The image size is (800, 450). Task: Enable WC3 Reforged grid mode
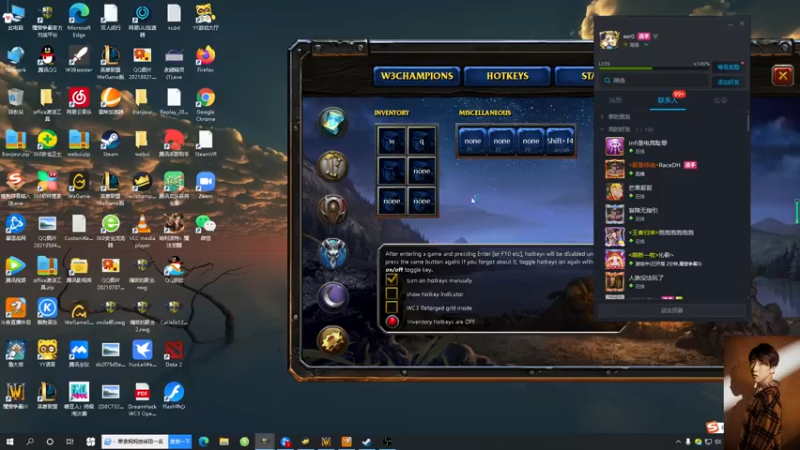tap(391, 307)
